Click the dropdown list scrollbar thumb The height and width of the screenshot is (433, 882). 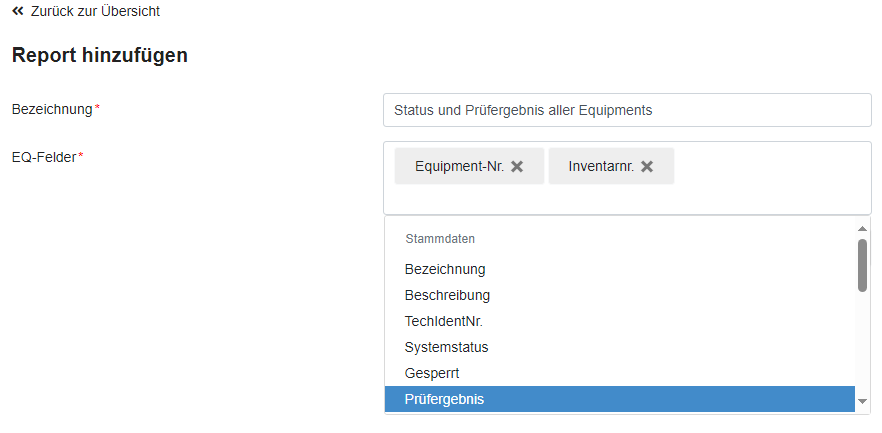[x=862, y=265]
